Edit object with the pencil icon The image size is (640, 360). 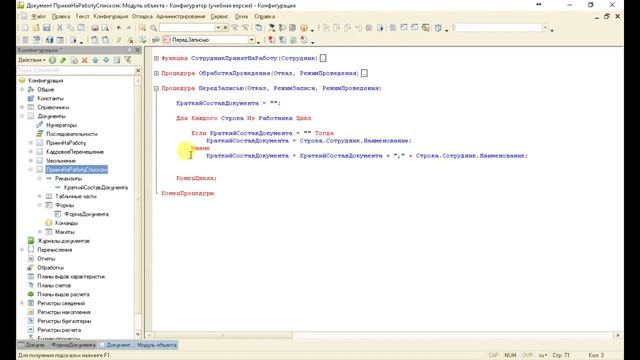(x=63, y=60)
